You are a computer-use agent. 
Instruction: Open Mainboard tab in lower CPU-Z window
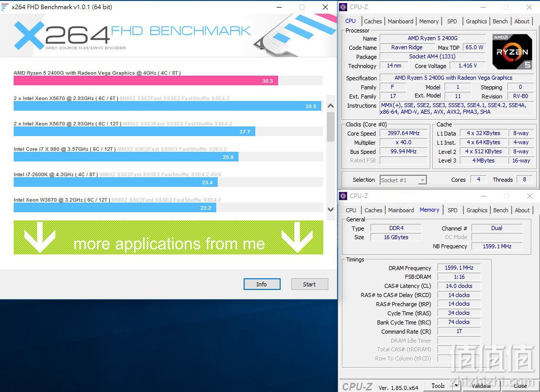[401, 210]
